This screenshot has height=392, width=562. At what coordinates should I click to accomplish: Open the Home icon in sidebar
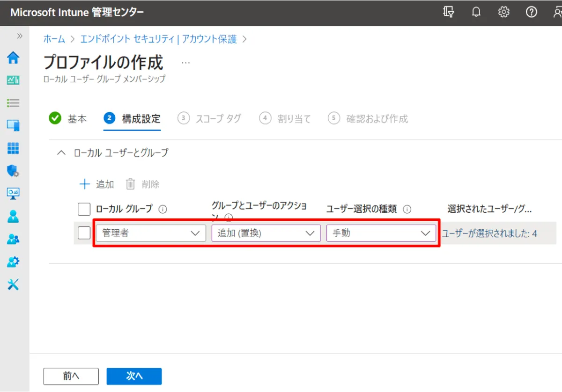pyautogui.click(x=13, y=58)
